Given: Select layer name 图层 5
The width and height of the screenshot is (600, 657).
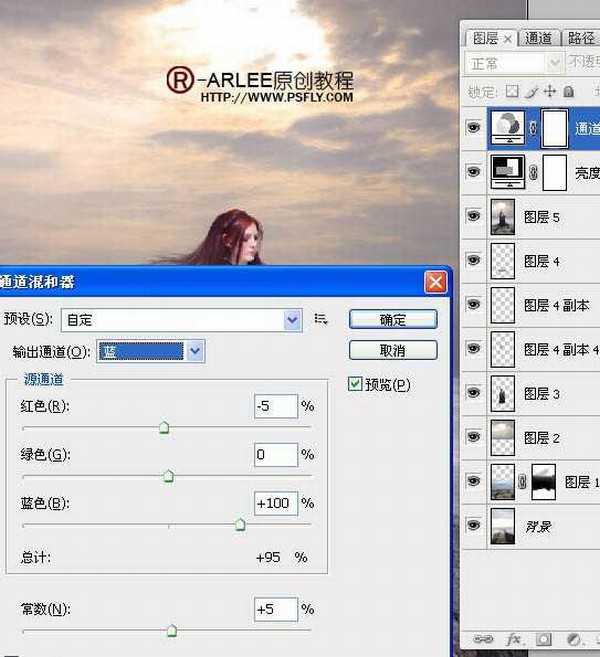Looking at the screenshot, I should 542,217.
